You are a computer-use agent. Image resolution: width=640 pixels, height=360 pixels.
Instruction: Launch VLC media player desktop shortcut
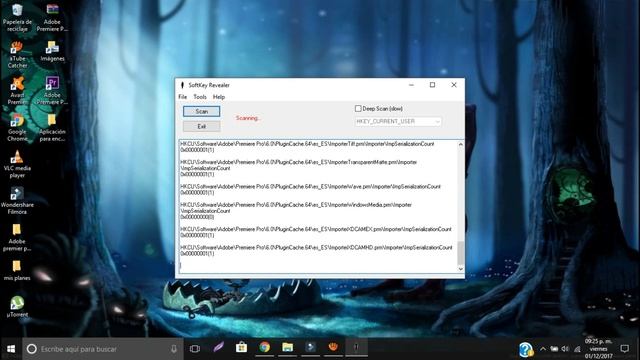[x=17, y=164]
